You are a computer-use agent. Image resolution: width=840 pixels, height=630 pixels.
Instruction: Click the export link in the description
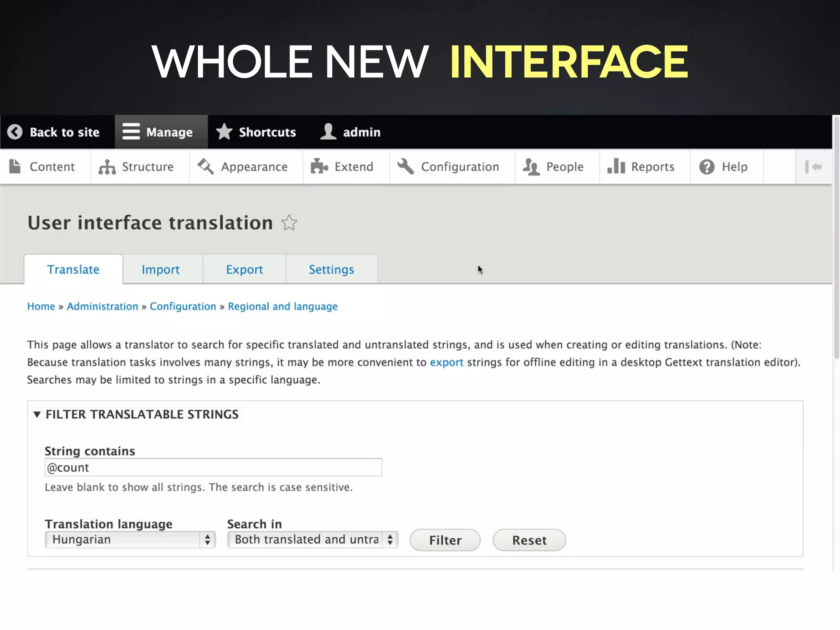pos(447,362)
